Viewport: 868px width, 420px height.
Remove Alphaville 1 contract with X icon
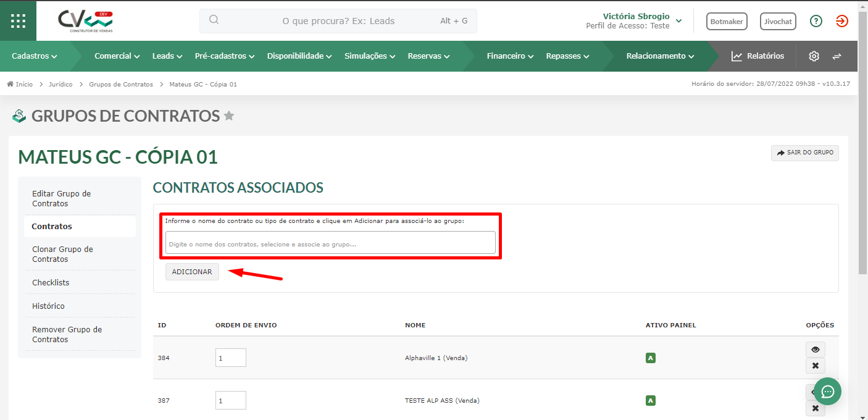click(x=815, y=366)
